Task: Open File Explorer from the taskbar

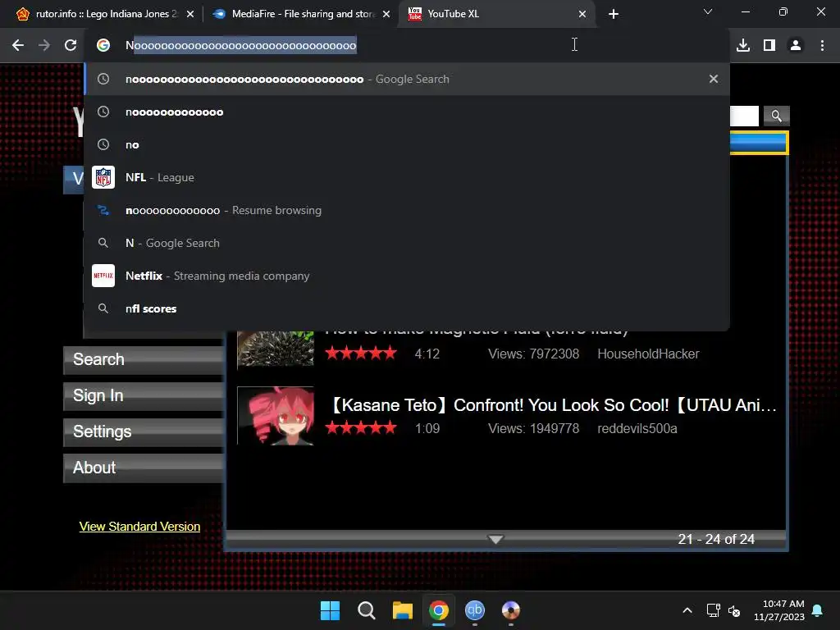Action: pos(402,610)
